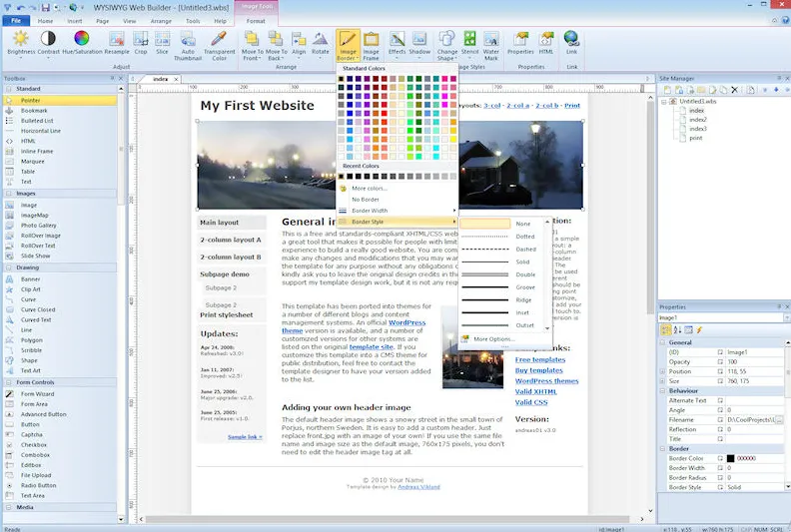Image resolution: width=791 pixels, height=532 pixels.
Task: Select the Crop tool
Action: click(x=141, y=42)
